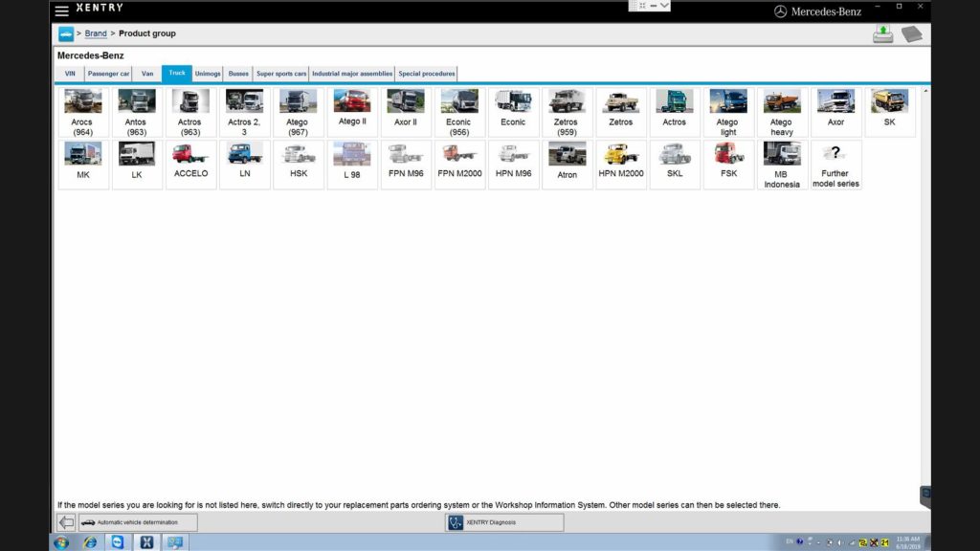Open XENTRY Diagnosis button
This screenshot has height=551, width=980.
point(504,522)
